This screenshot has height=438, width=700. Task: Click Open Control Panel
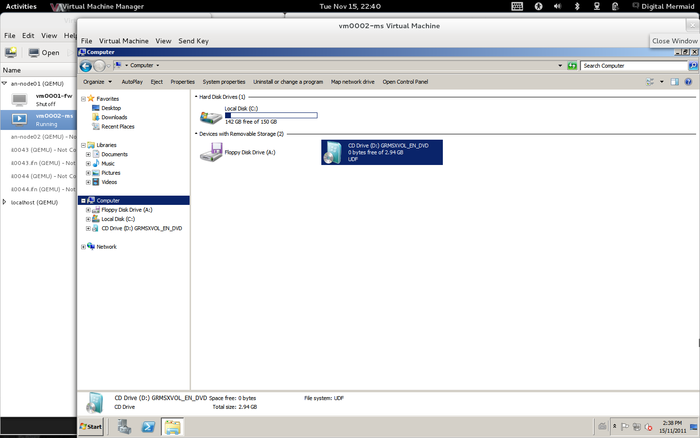click(405, 82)
